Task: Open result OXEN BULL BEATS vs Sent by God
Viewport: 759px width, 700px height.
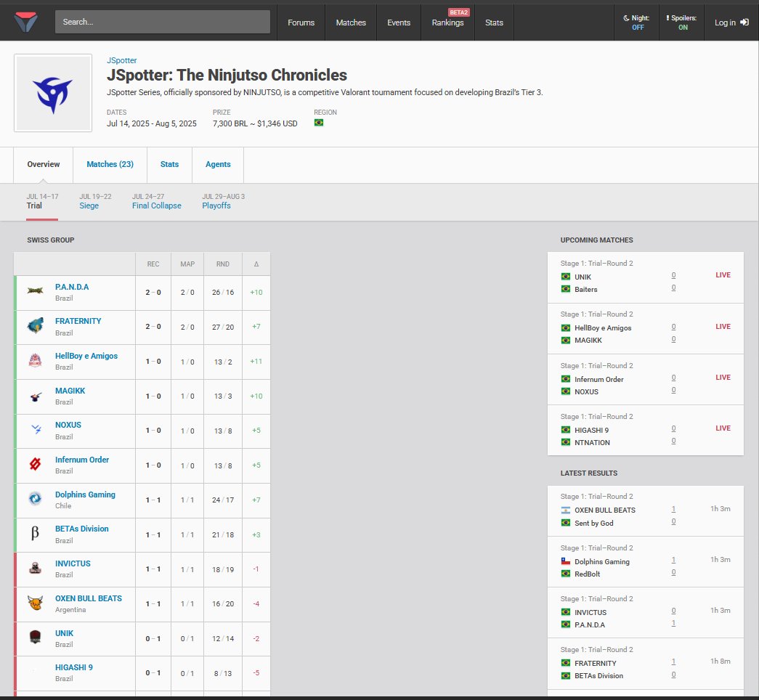Action: (645, 510)
